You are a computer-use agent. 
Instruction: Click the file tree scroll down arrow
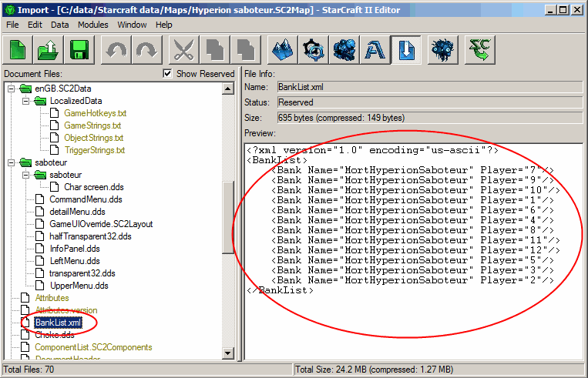tap(228, 353)
